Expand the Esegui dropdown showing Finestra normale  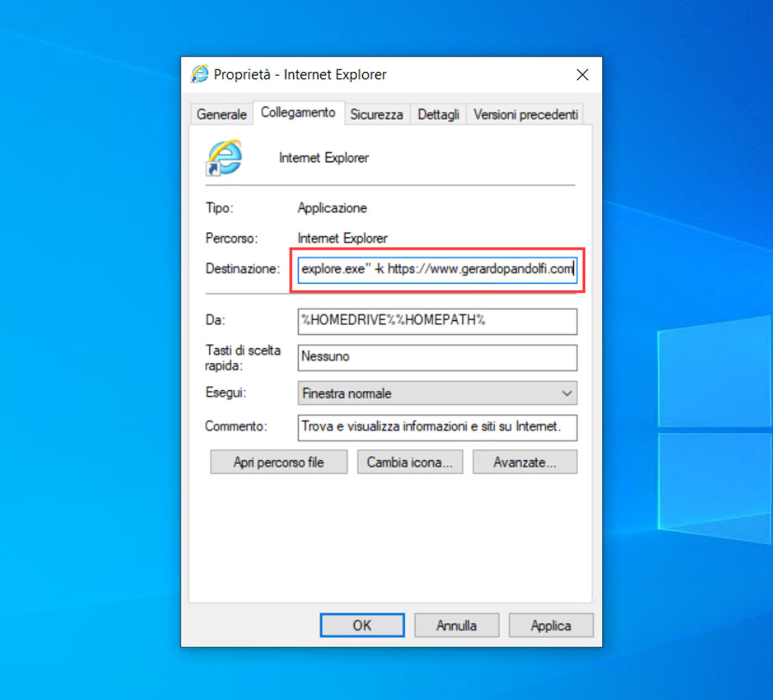point(437,394)
